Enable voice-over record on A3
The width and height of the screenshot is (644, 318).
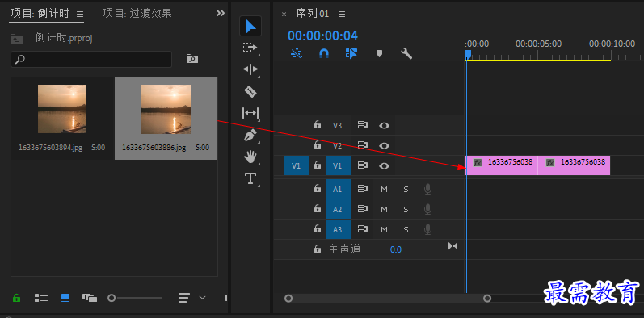[x=427, y=229]
